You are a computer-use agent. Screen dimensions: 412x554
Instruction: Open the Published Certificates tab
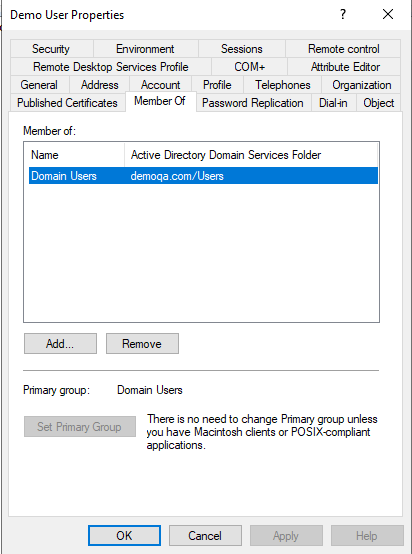coord(67,103)
